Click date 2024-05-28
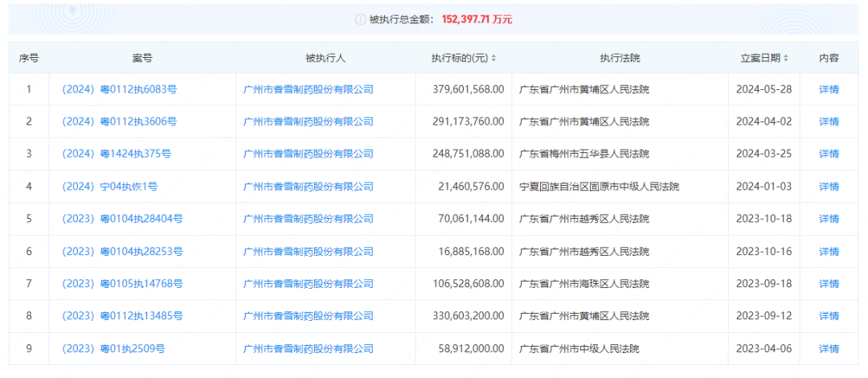 [x=763, y=88]
